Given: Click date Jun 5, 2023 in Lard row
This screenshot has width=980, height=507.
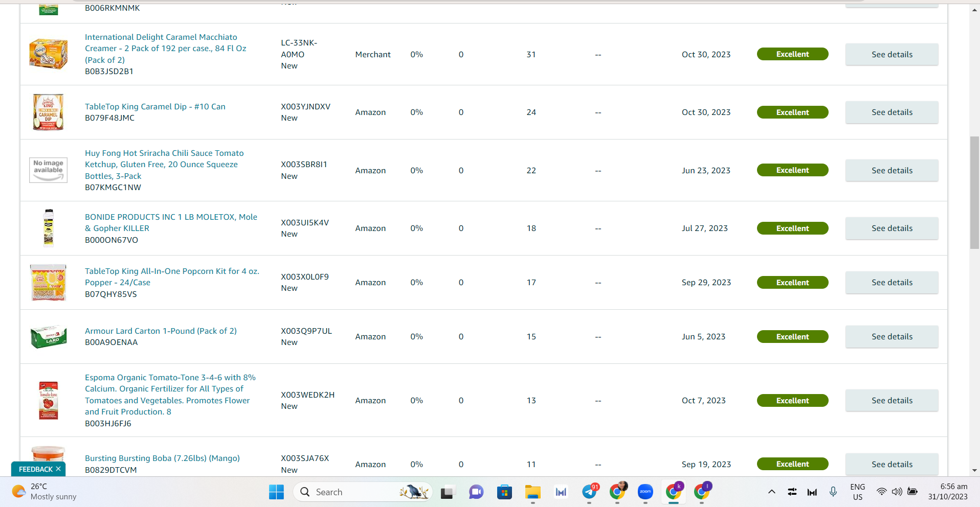Looking at the screenshot, I should pos(703,336).
